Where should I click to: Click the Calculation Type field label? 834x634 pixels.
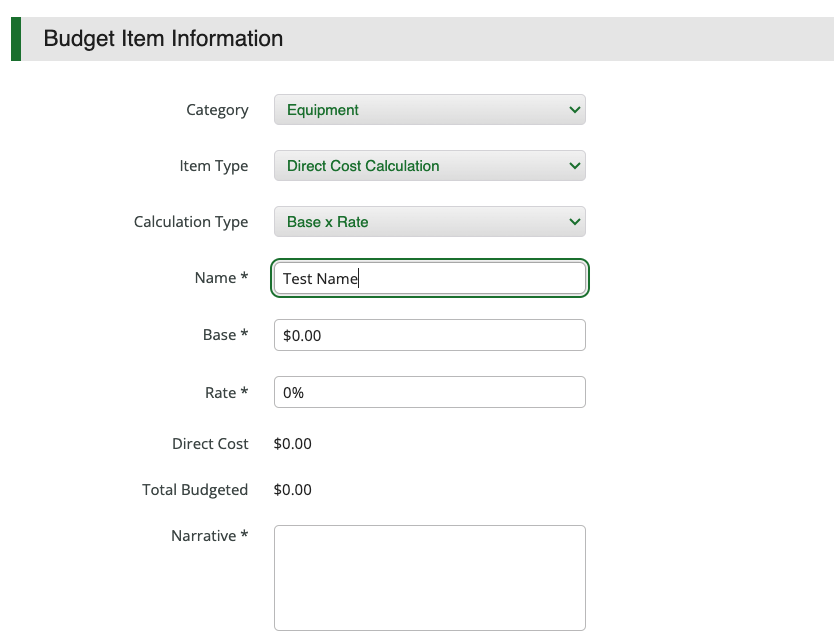pos(190,222)
